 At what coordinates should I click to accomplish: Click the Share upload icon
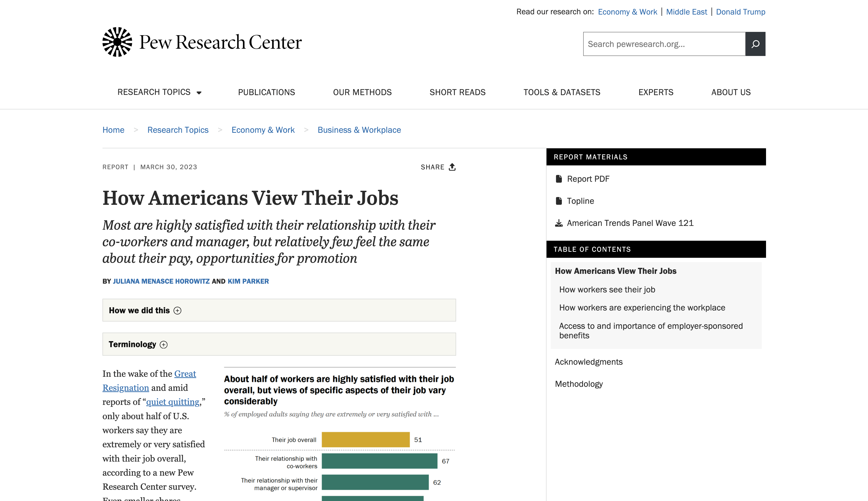(x=452, y=167)
